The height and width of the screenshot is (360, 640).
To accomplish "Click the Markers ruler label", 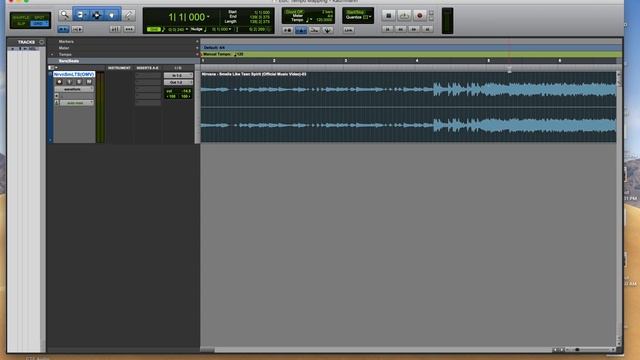I will (x=66, y=42).
